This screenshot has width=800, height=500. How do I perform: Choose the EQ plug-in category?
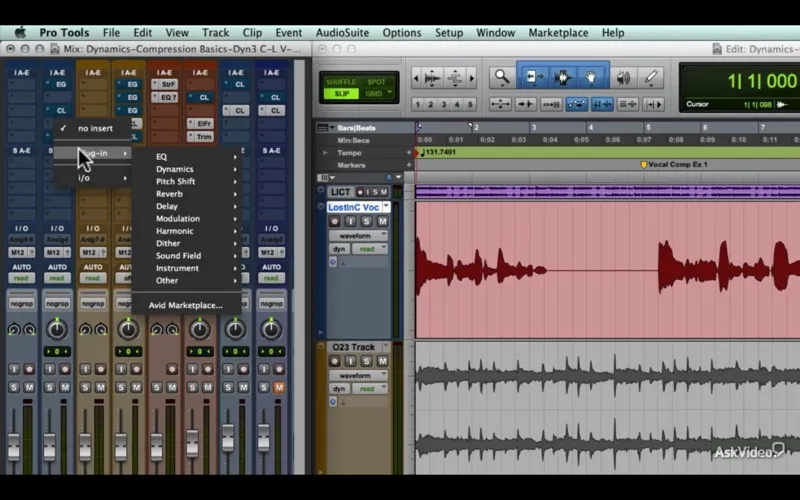point(186,157)
